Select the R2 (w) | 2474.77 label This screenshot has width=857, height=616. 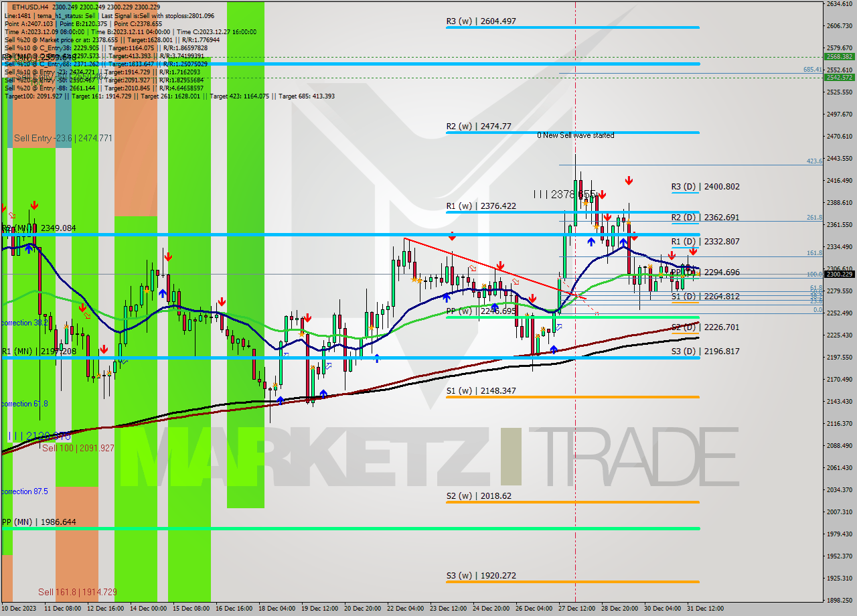click(479, 126)
